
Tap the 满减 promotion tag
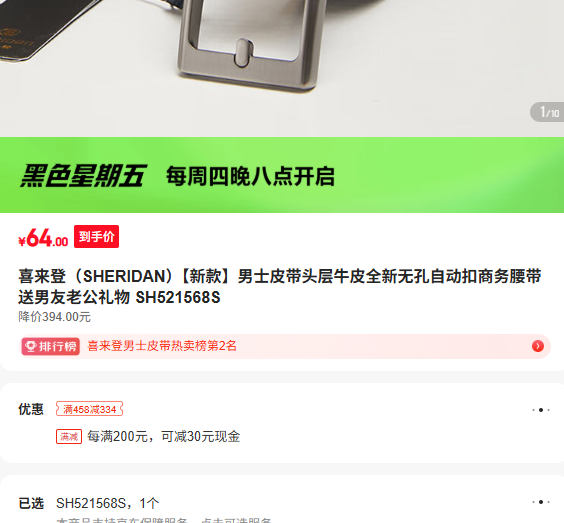tap(69, 437)
